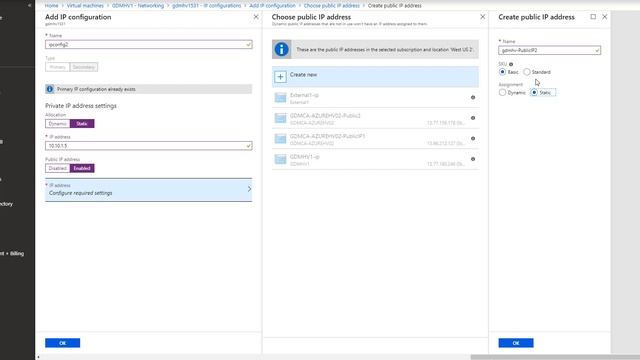Choose Static assignment radio button
Image resolution: width=640 pixels, height=360 pixels.
534,93
